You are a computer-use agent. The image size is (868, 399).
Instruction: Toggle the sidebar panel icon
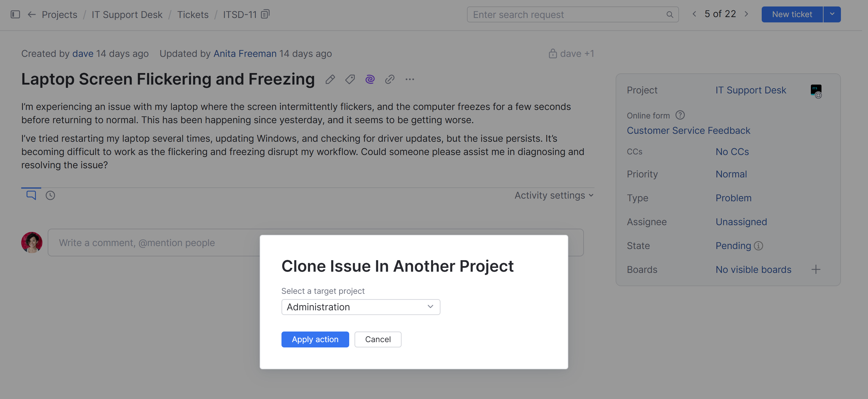click(15, 14)
